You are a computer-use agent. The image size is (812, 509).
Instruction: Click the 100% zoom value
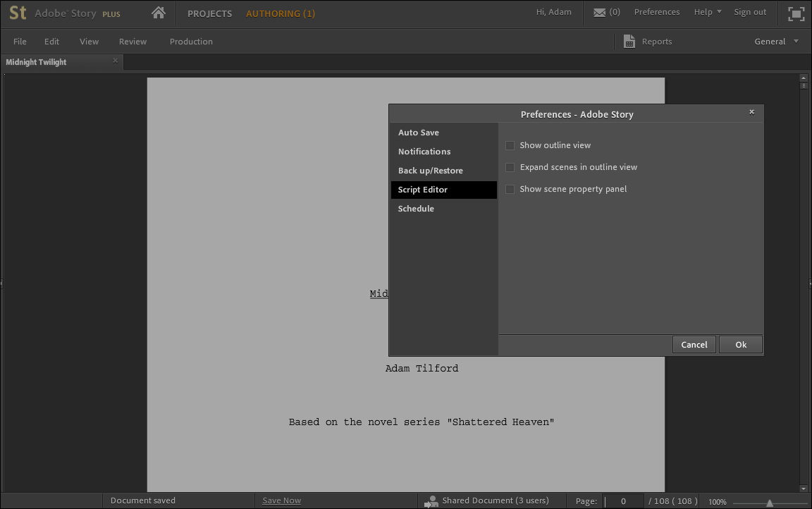[x=718, y=502]
